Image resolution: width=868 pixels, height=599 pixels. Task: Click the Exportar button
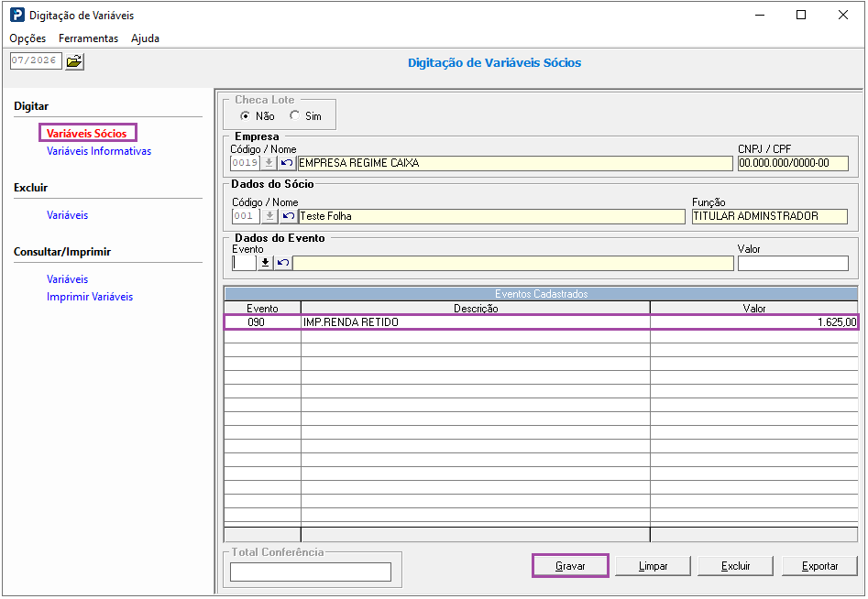pyautogui.click(x=819, y=566)
